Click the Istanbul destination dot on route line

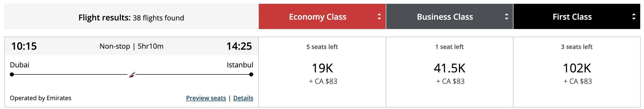click(x=251, y=74)
